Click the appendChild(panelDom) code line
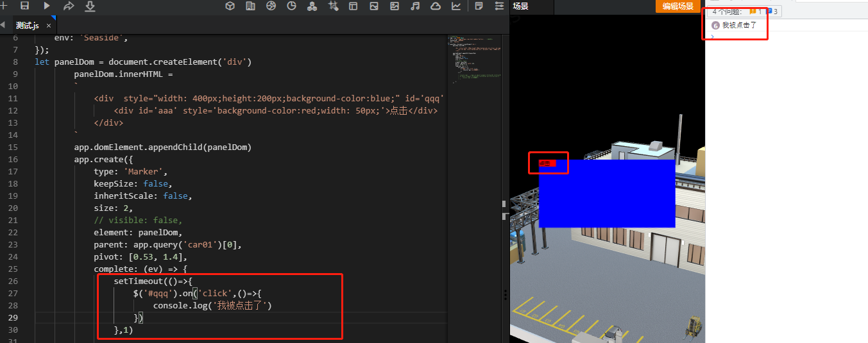The height and width of the screenshot is (343, 868). pyautogui.click(x=162, y=147)
